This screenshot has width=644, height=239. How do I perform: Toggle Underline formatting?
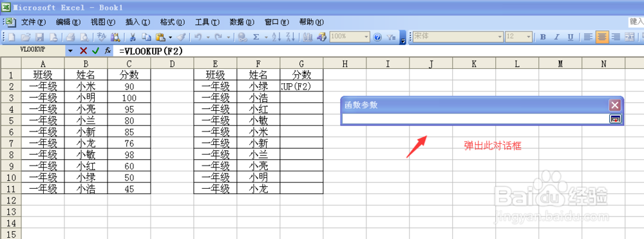point(571,37)
